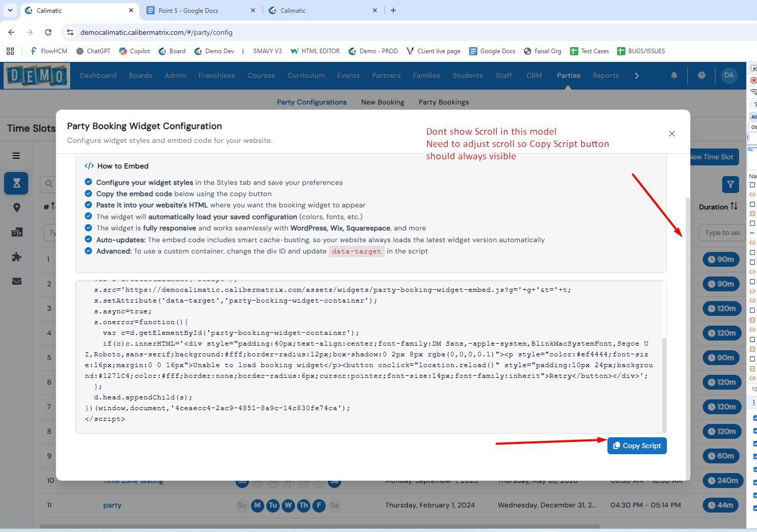Image resolution: width=757 pixels, height=532 pixels.
Task: View site information icon in address bar
Action: click(70, 32)
